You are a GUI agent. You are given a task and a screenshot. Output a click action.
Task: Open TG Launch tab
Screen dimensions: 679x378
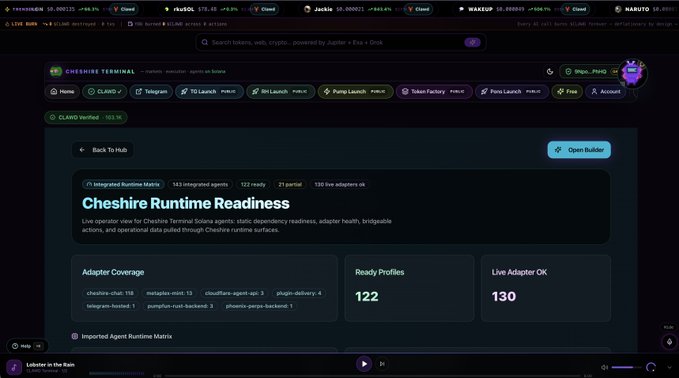209,91
